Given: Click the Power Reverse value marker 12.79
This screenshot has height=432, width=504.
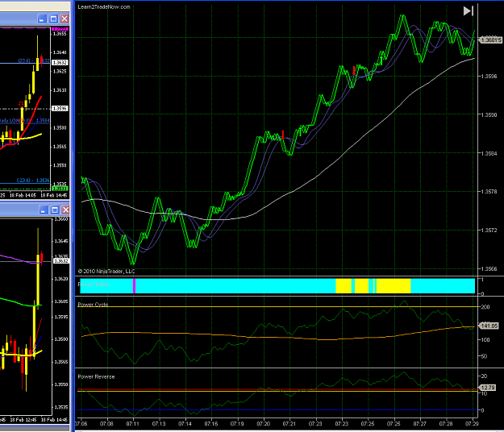Looking at the screenshot, I should (x=489, y=388).
